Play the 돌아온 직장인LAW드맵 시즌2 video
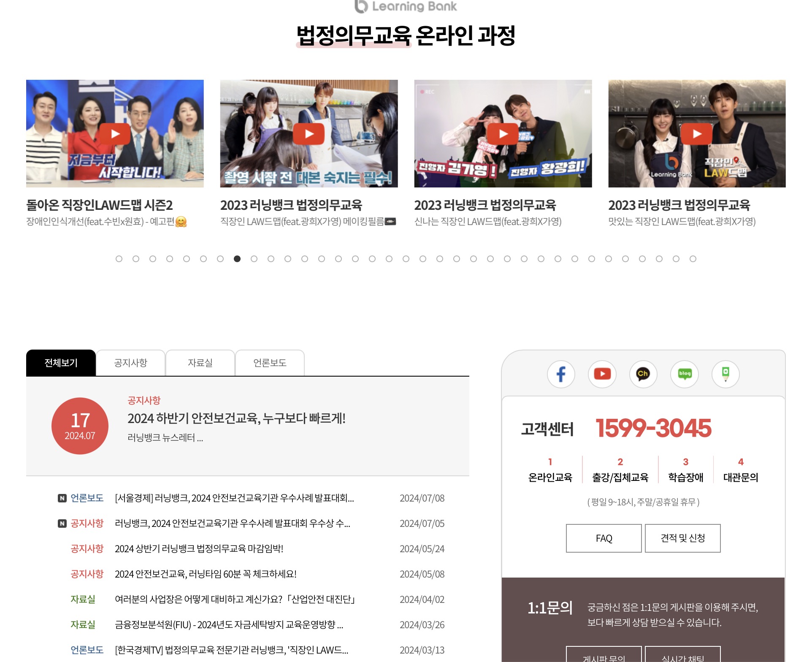This screenshot has height=662, width=812. 115,134
